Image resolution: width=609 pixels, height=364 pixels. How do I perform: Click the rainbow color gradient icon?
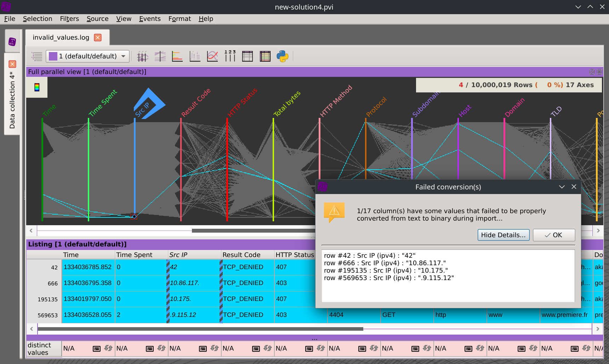click(37, 87)
